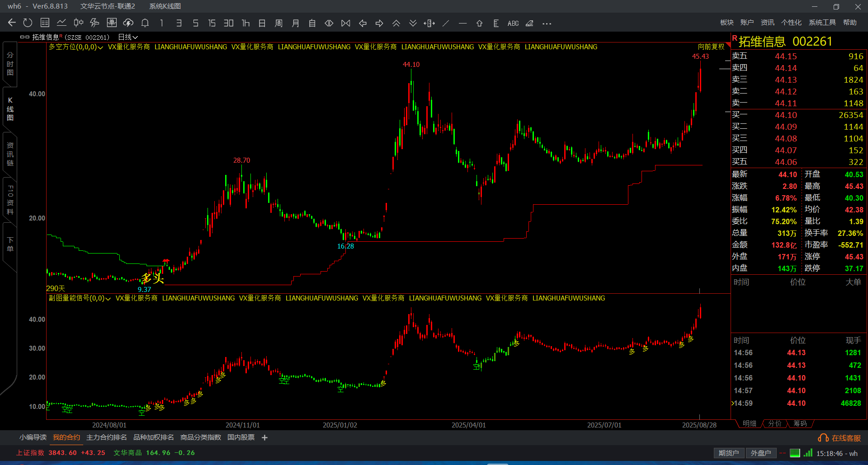Switch to time-share line chart icon
This screenshot has width=868, height=465.
point(61,23)
